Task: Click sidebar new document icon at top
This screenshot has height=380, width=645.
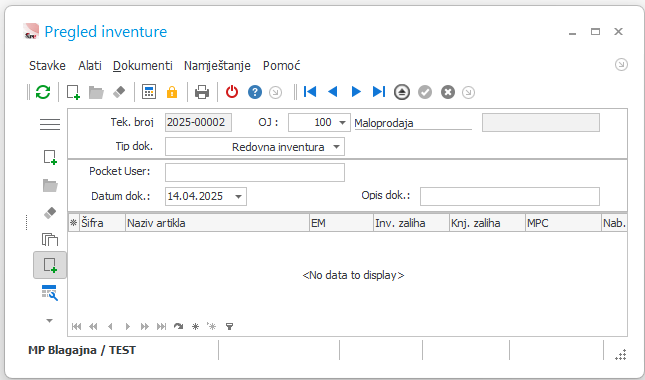Action: click(50, 158)
